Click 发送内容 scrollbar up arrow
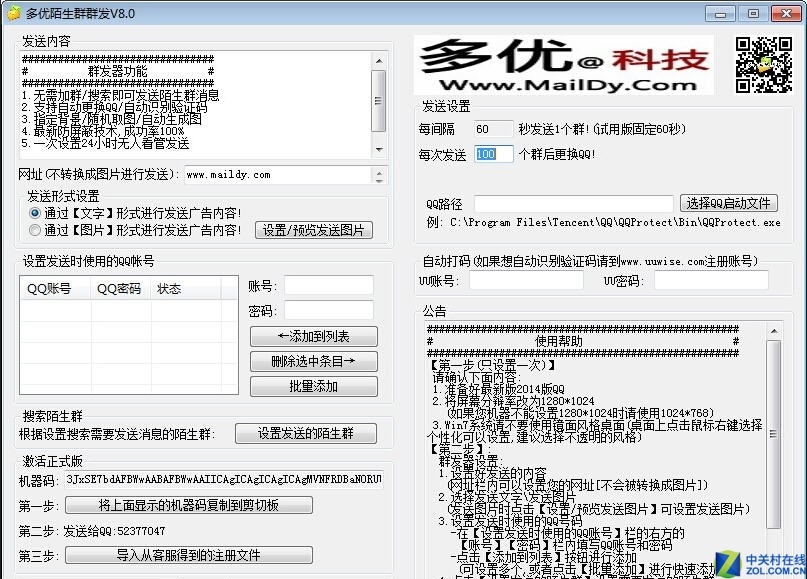807x579 pixels. 379,61
